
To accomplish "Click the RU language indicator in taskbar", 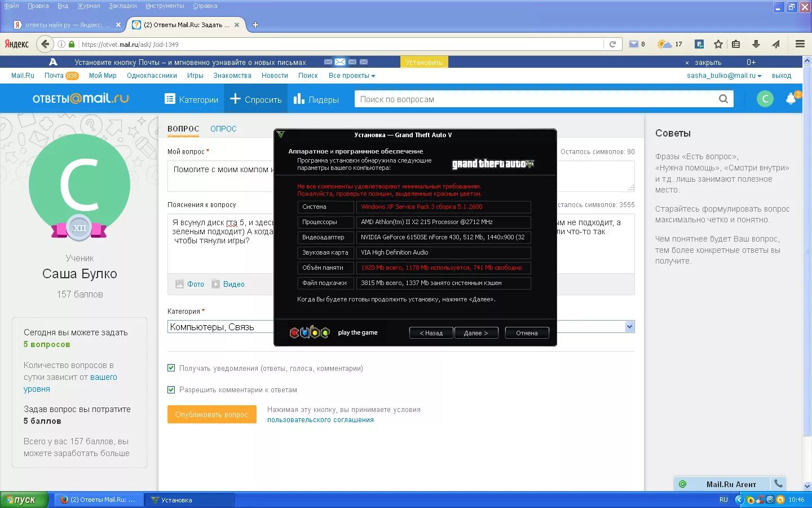I will (x=723, y=500).
